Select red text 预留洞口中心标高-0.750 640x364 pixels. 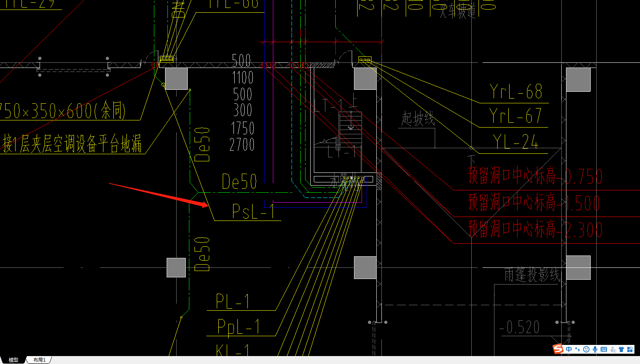point(535,176)
